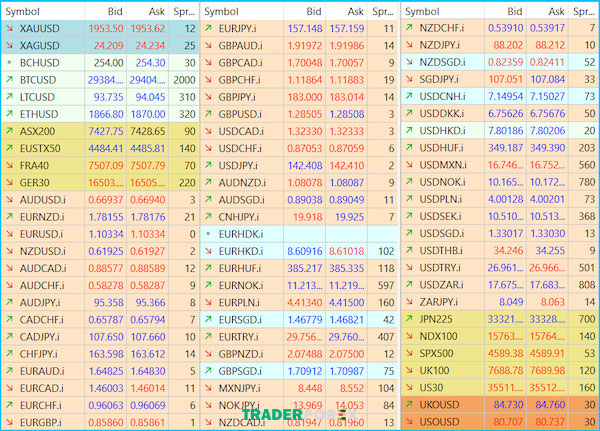Select the GBPUSD.i symbol name
600x431 pixels.
[x=240, y=114]
